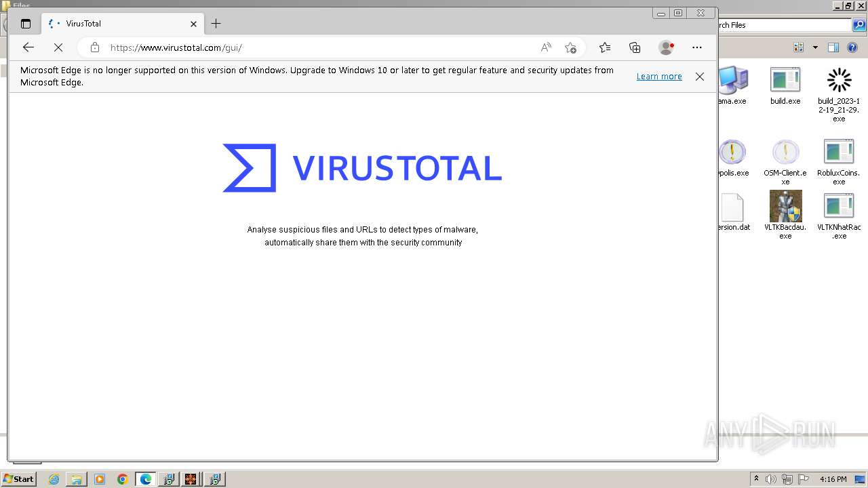This screenshot has width=868, height=488.
Task: Open the Windows Start menu
Action: pos(19,479)
